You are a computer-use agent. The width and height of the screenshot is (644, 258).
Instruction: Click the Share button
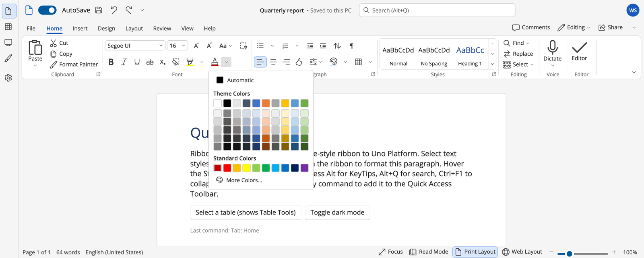611,27
